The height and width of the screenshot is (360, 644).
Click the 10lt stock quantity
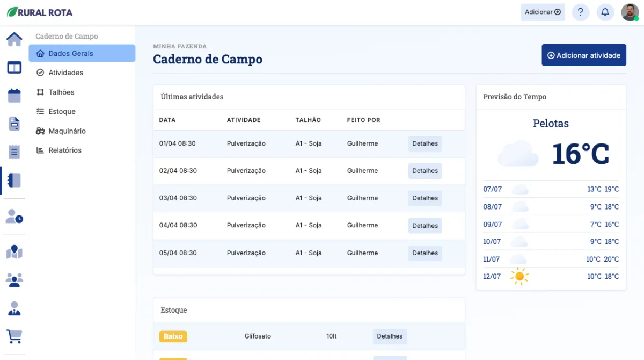coord(332,336)
